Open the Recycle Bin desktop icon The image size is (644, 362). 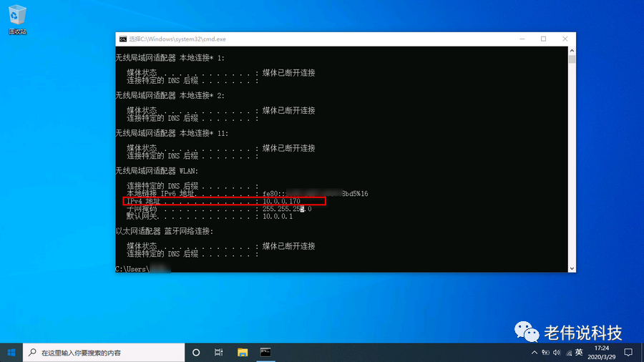(17, 20)
